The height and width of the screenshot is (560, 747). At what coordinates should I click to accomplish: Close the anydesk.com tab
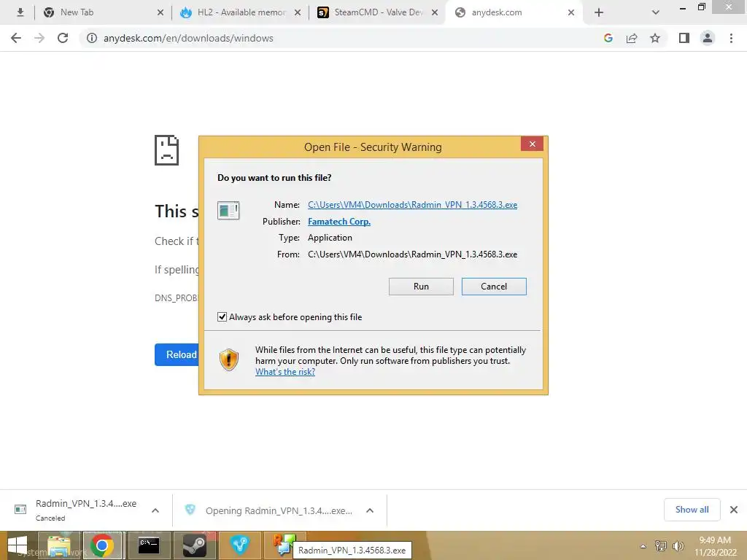coord(571,13)
